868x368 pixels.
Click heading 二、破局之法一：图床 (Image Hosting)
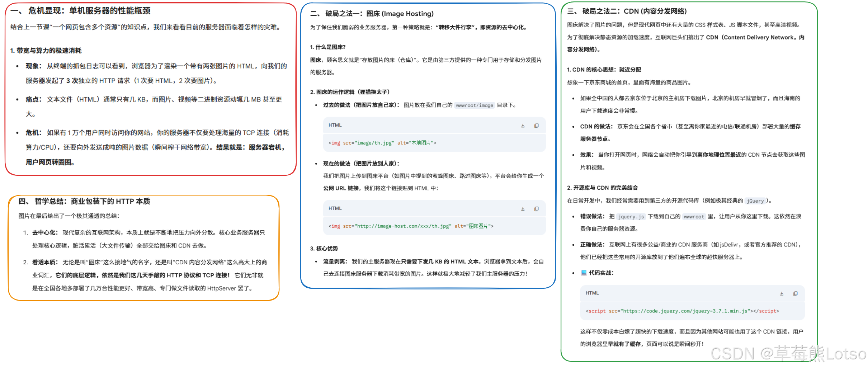372,14
